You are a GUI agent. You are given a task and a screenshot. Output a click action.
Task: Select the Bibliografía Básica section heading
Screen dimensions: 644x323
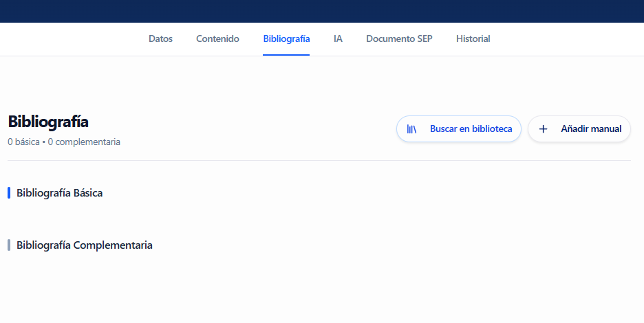tap(59, 193)
